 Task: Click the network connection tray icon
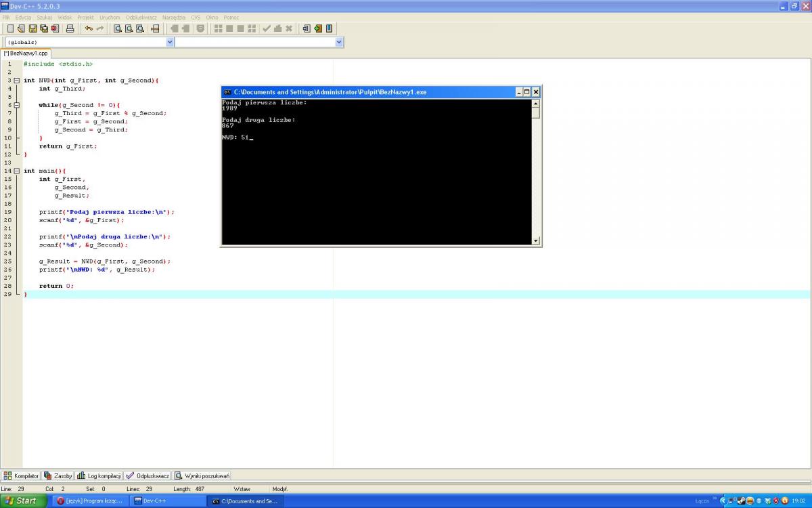[x=731, y=501]
